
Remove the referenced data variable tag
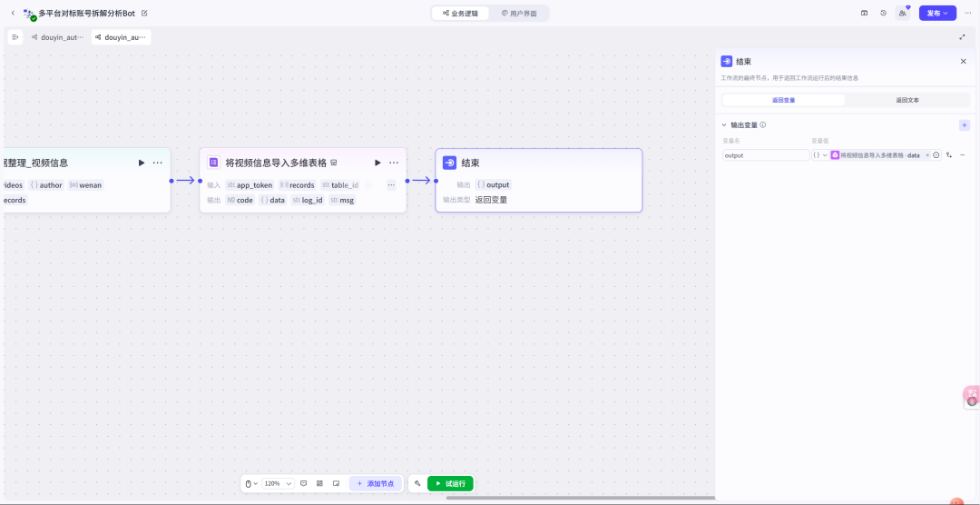(926, 155)
